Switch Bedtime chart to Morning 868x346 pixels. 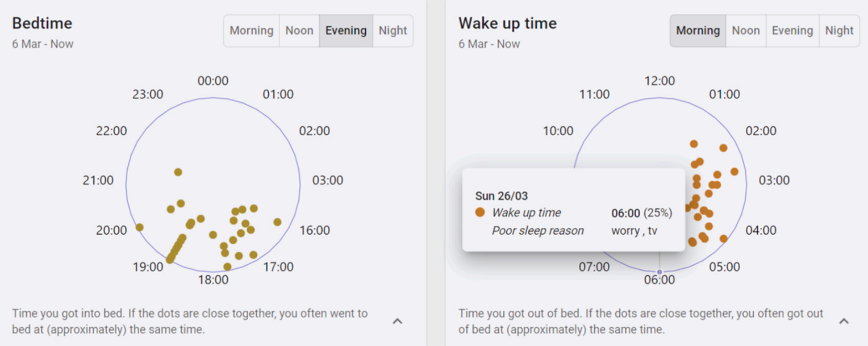[251, 31]
